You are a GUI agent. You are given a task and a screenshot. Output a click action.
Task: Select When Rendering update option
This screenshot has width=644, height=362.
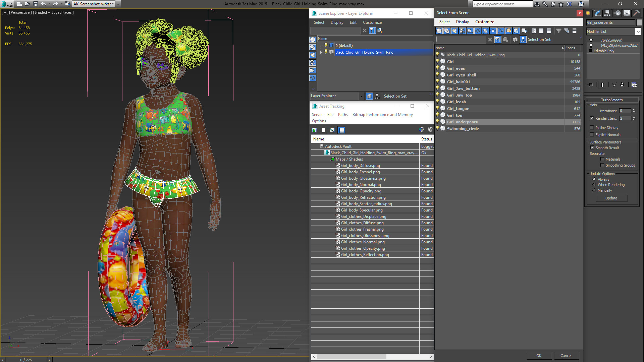point(594,185)
